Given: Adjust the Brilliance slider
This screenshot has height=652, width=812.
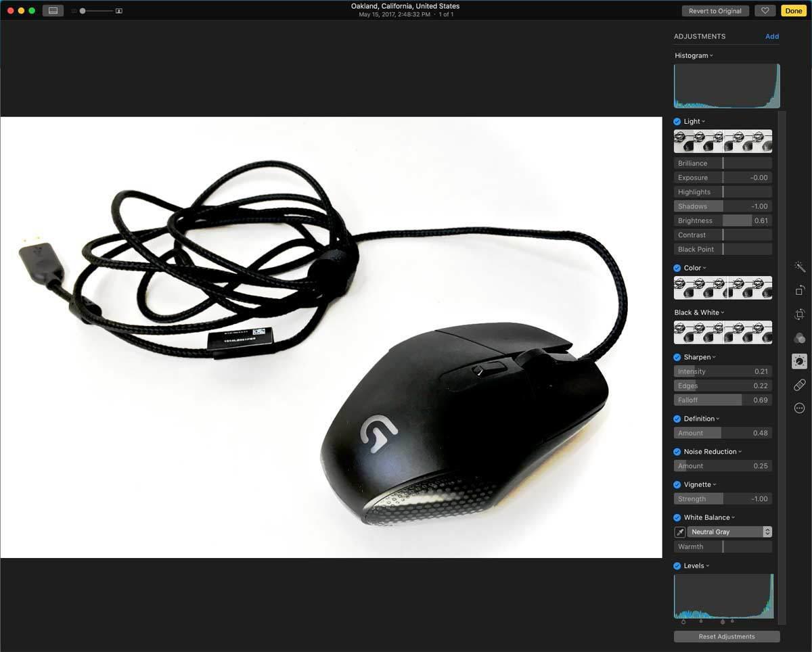Looking at the screenshot, I should 723,163.
